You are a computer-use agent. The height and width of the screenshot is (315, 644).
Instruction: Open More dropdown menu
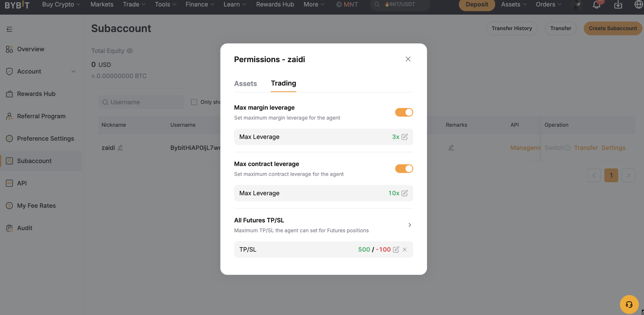[x=314, y=4]
